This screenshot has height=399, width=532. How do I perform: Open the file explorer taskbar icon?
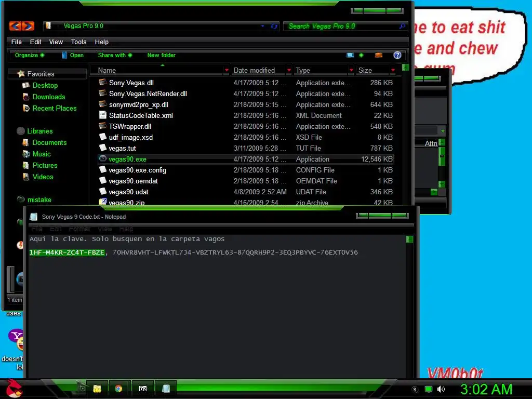[x=97, y=389]
